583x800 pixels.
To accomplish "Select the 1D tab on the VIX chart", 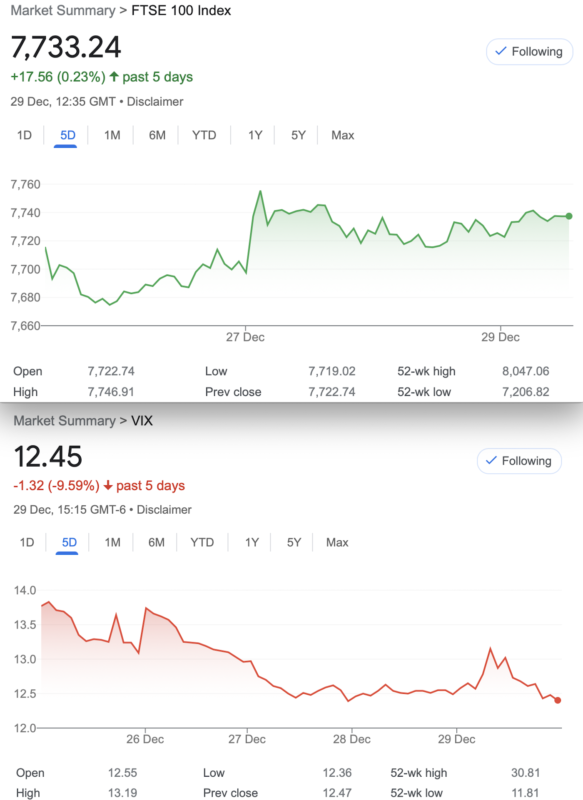I will 27,542.
